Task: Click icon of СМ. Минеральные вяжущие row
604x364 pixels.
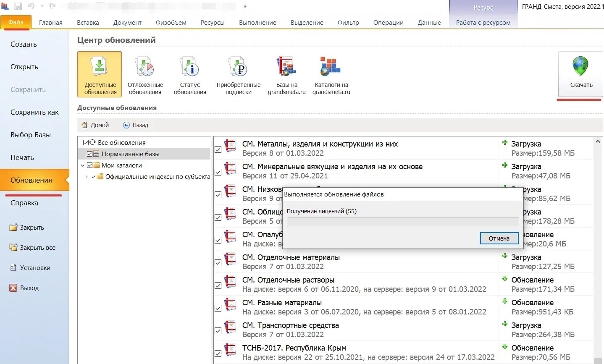Action: tap(230, 169)
